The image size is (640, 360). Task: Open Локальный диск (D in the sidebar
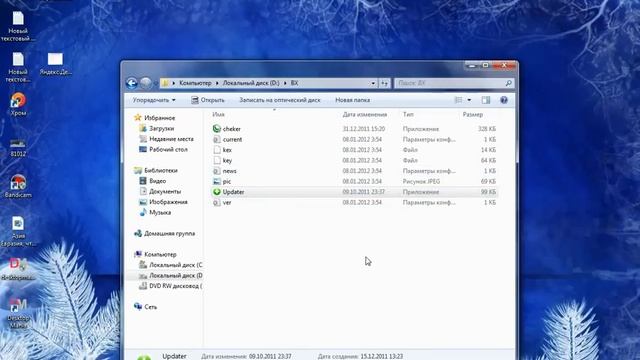click(x=176, y=276)
